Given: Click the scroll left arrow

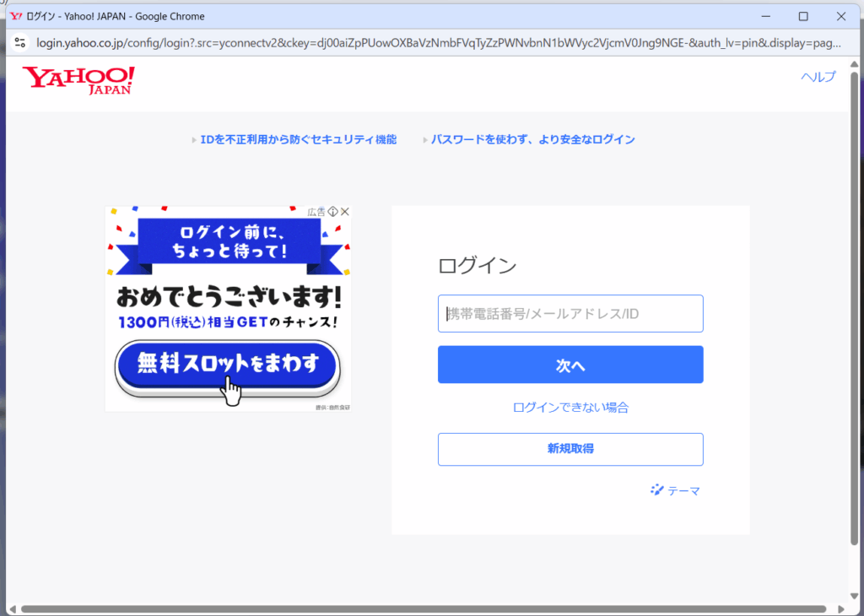Looking at the screenshot, I should (13, 609).
